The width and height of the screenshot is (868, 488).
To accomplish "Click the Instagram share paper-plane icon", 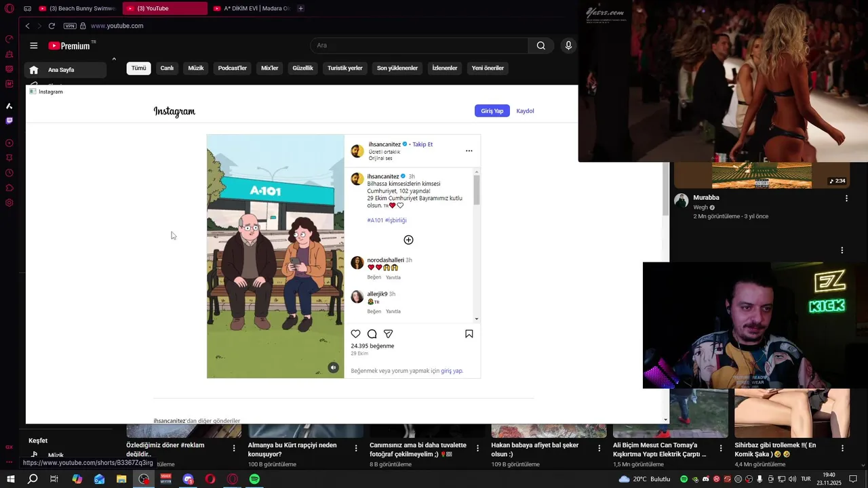I will pos(388,333).
